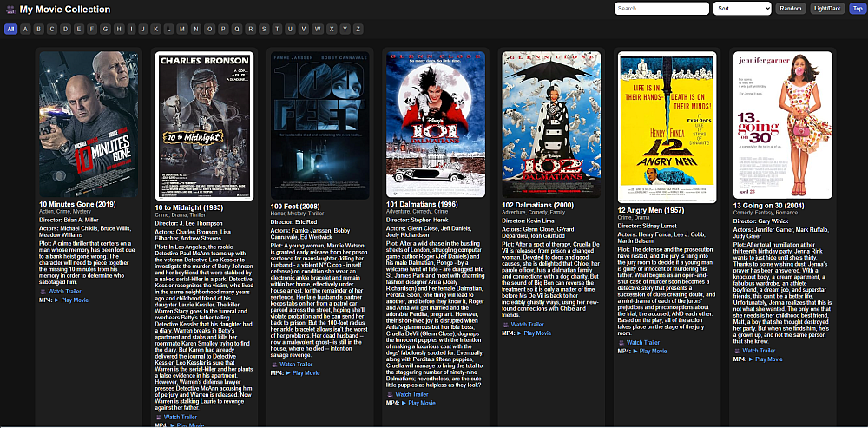Filter movies by letter P
Viewport: 868px width, 428px height.
coord(224,30)
